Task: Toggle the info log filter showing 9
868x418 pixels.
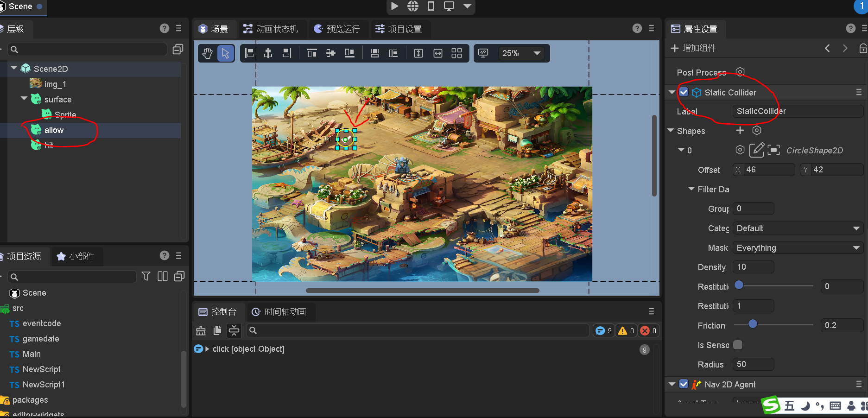Action: tap(603, 330)
